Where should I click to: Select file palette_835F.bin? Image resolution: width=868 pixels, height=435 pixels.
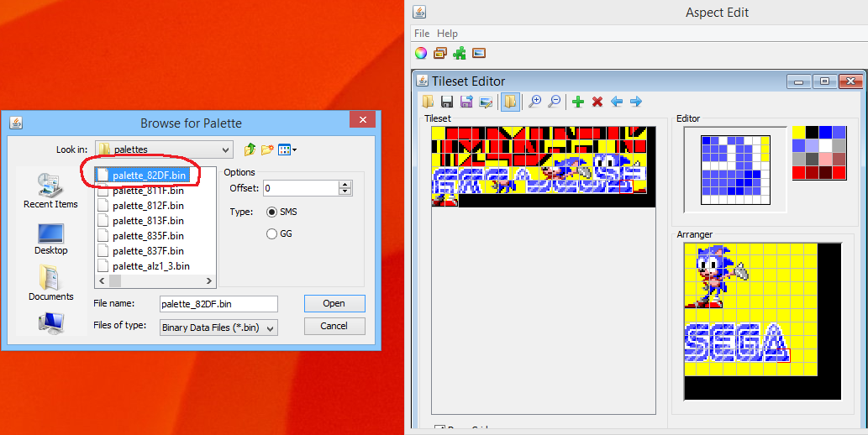tap(140, 236)
